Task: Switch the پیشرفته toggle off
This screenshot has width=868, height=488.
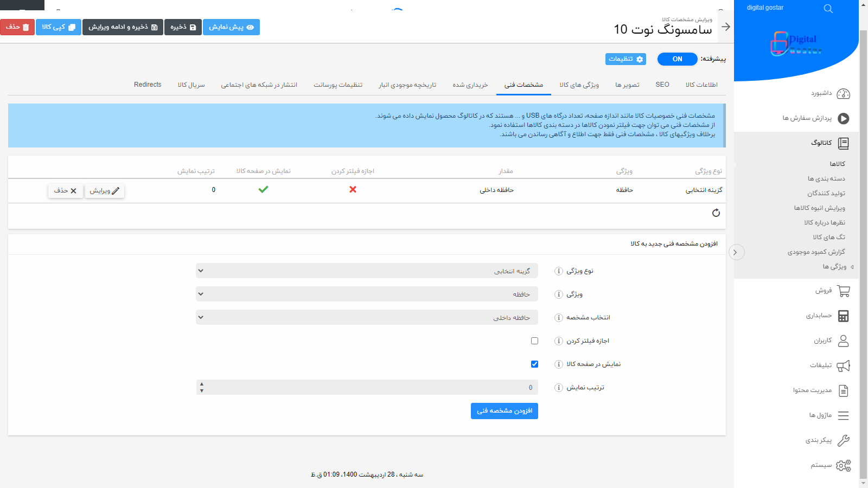Action: pos(677,59)
